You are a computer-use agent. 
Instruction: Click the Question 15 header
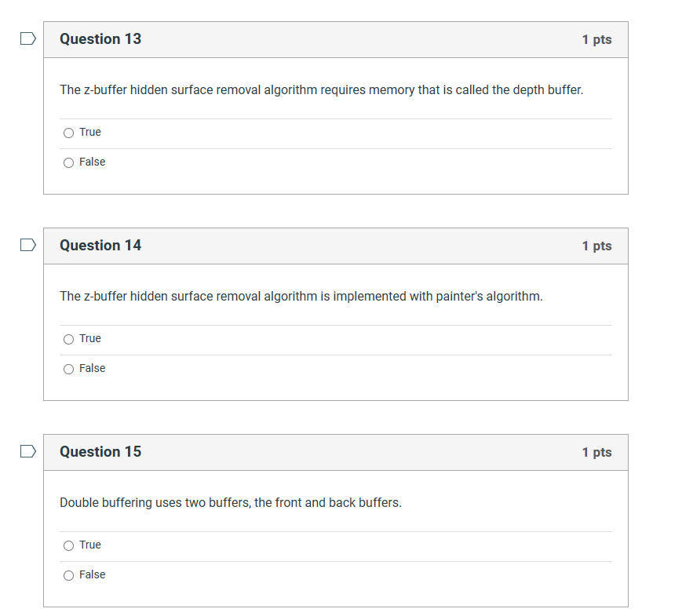pyautogui.click(x=100, y=451)
